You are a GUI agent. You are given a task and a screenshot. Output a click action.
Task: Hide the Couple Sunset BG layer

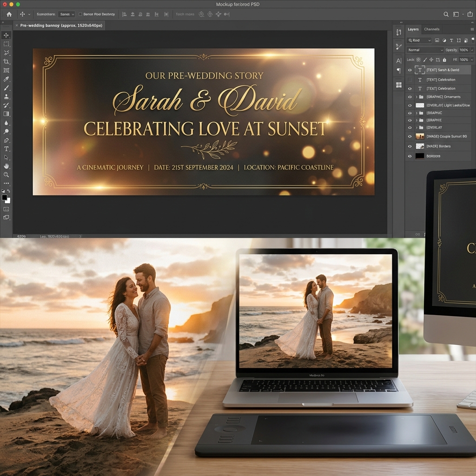tap(410, 137)
